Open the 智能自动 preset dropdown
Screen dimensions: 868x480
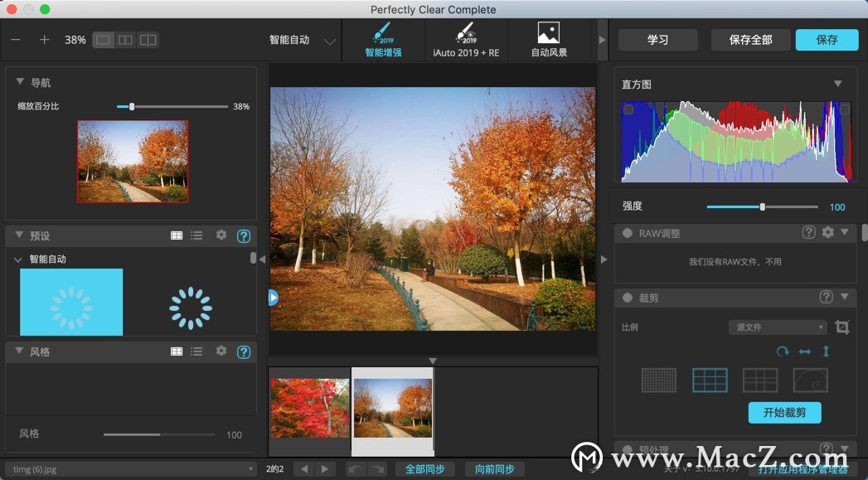(x=303, y=40)
